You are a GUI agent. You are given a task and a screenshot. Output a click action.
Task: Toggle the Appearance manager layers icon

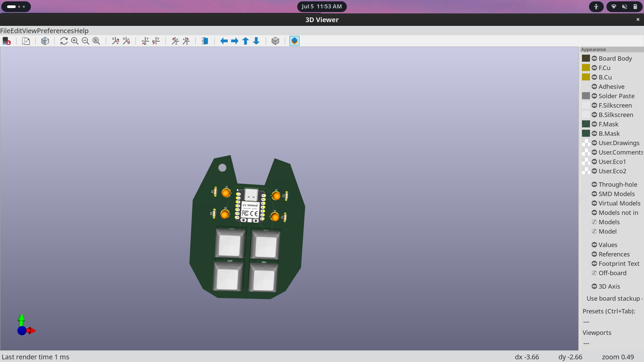(294, 41)
